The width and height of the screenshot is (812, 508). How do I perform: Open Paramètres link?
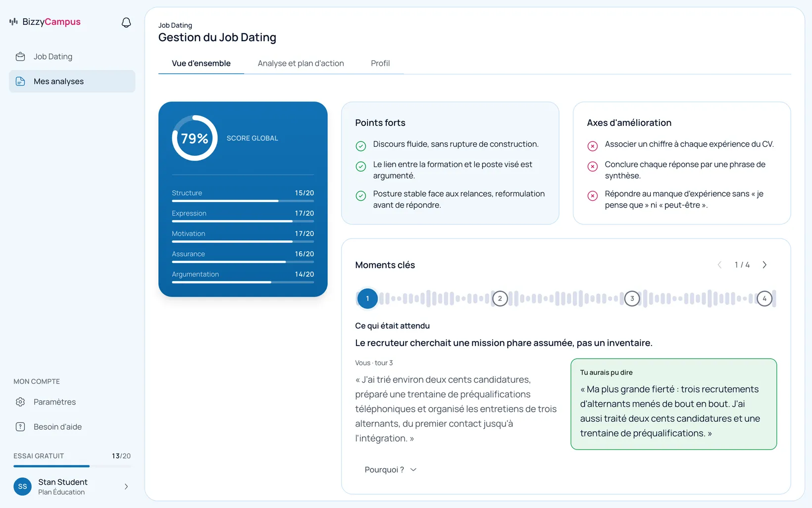coord(72,402)
